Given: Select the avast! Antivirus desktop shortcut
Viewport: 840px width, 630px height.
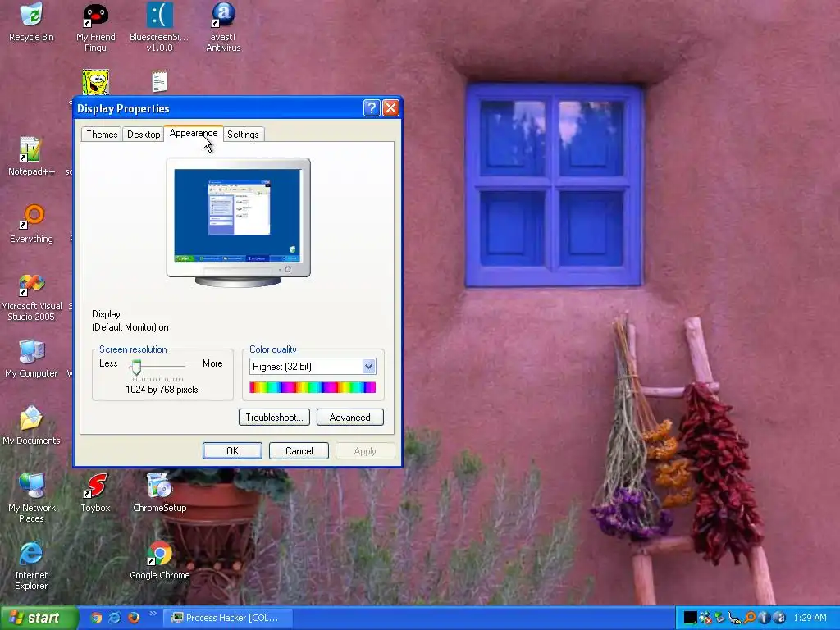Looking at the screenshot, I should (223, 27).
